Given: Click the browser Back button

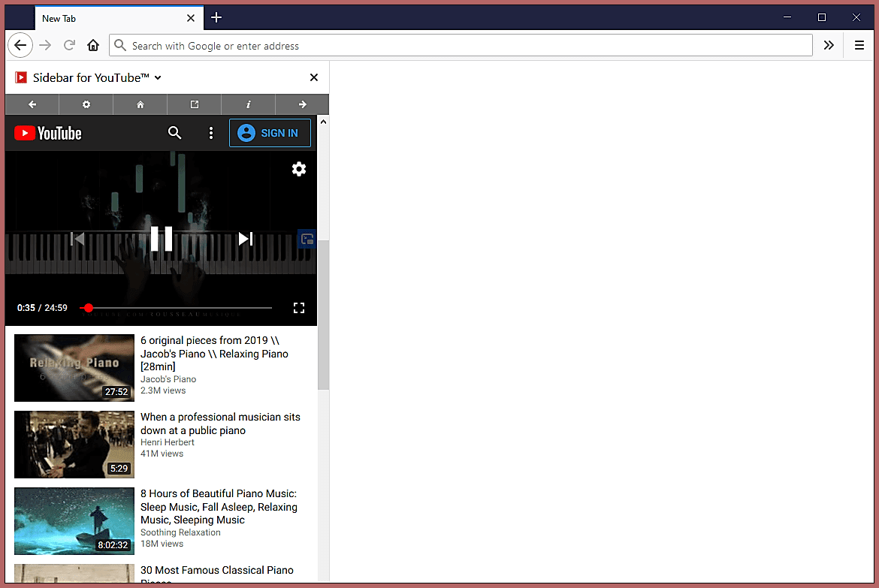Looking at the screenshot, I should [x=20, y=45].
